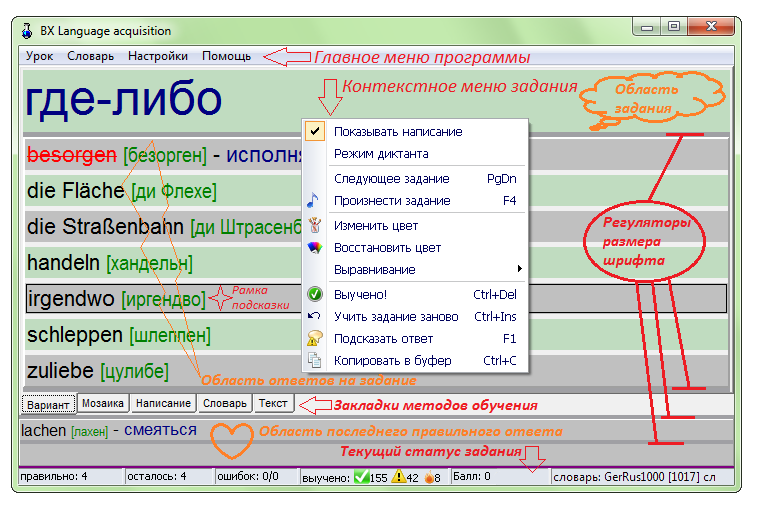Select Следующее задание menu entry

click(415, 178)
